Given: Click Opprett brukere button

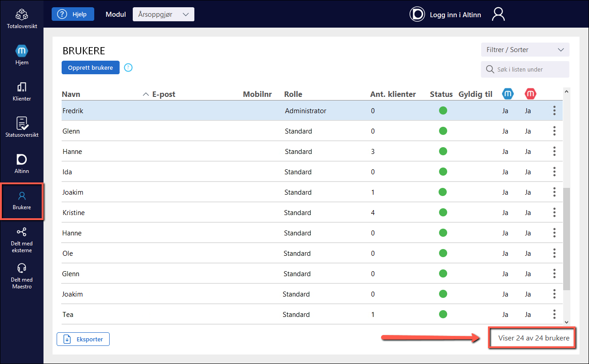Looking at the screenshot, I should 91,67.
